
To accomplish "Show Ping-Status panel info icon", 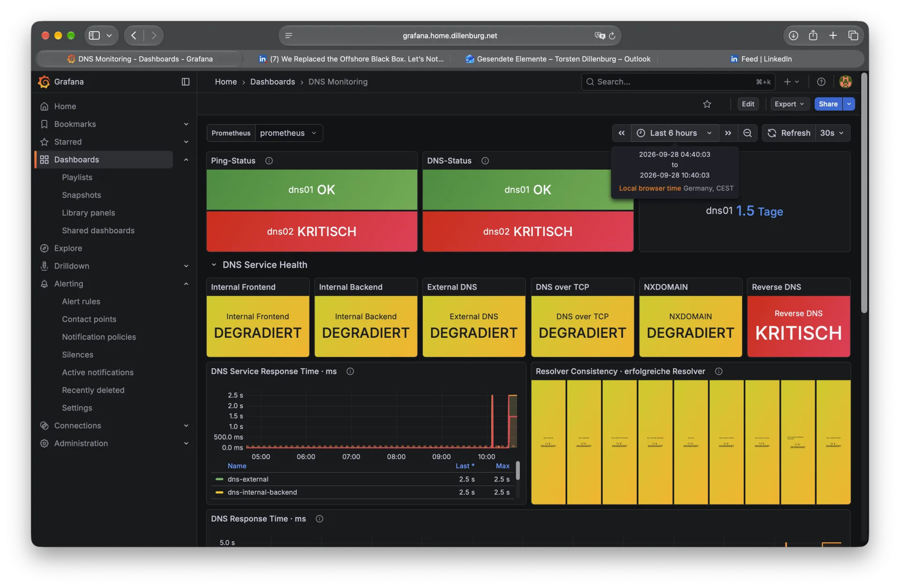I will point(269,161).
